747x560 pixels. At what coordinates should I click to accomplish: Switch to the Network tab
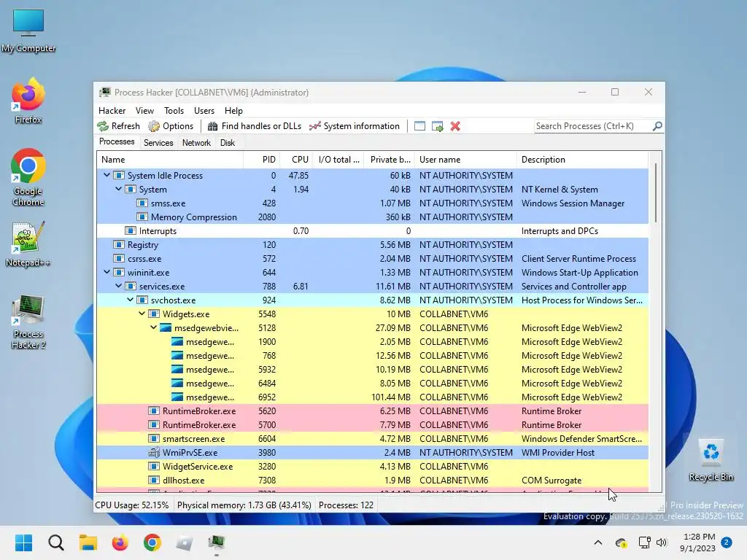click(x=196, y=143)
